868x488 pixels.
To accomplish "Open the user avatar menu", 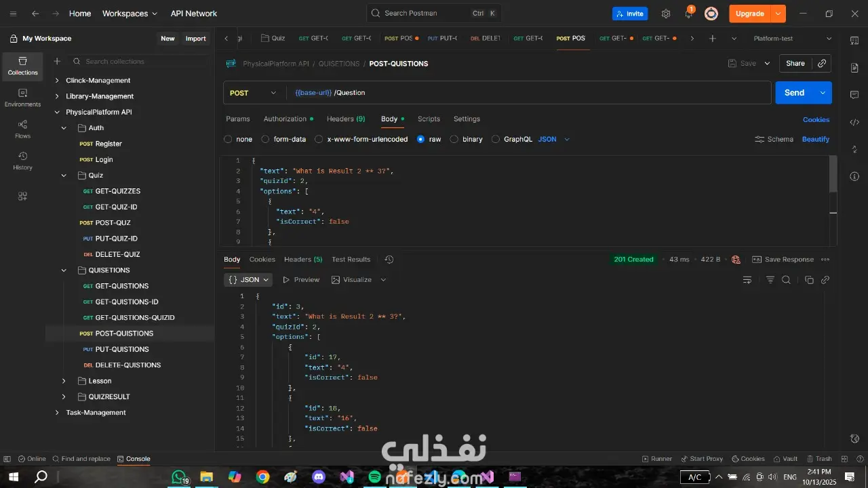I will (x=711, y=14).
